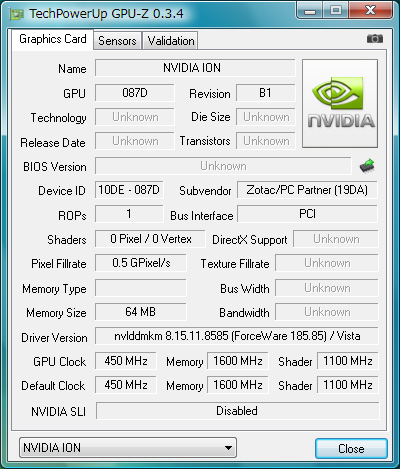Switch to the Sensors tab

pos(117,41)
